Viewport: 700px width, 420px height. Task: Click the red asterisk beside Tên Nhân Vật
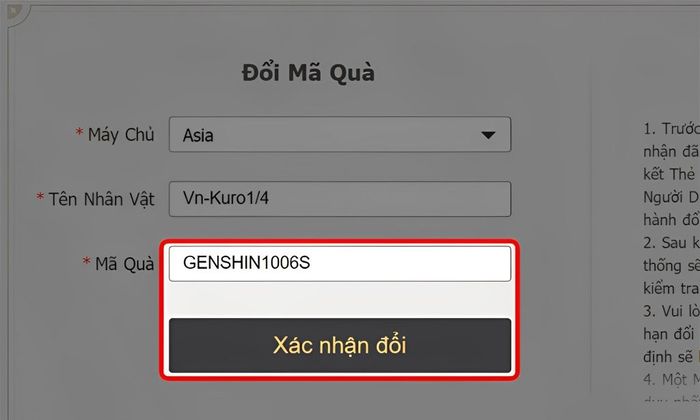click(x=40, y=197)
